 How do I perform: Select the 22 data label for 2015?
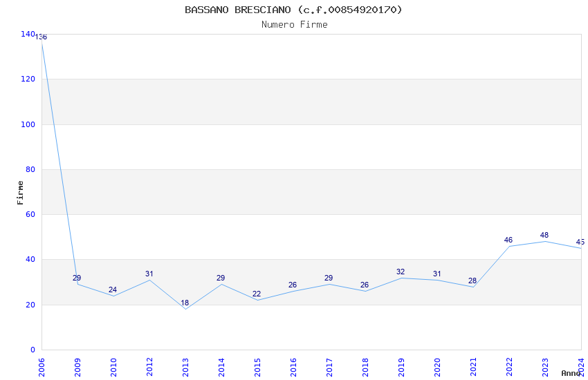pyautogui.click(x=257, y=294)
